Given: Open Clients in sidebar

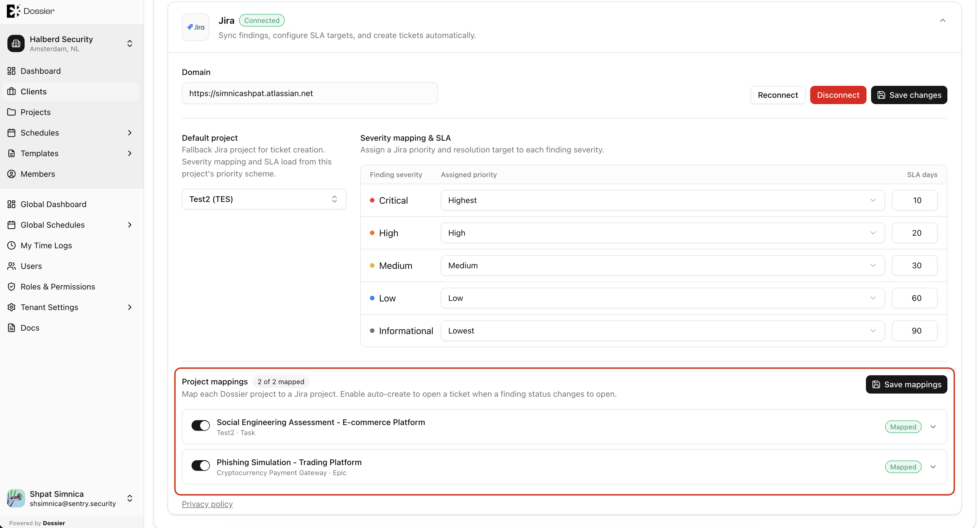Looking at the screenshot, I should pos(71,91).
